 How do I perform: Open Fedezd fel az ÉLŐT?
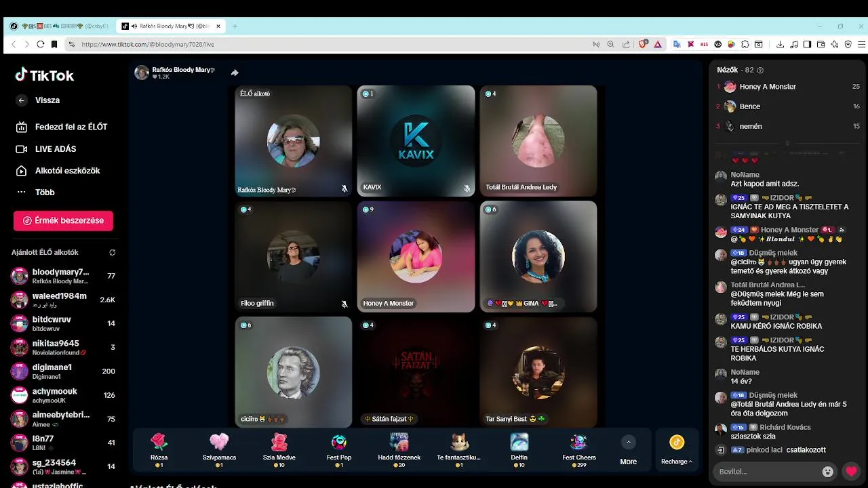click(x=62, y=127)
